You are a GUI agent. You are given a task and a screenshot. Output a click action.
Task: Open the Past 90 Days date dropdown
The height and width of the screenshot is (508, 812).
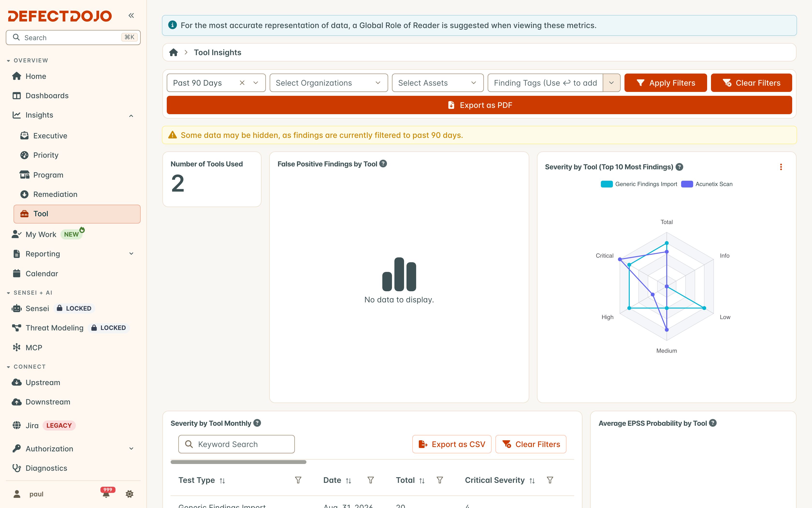256,83
